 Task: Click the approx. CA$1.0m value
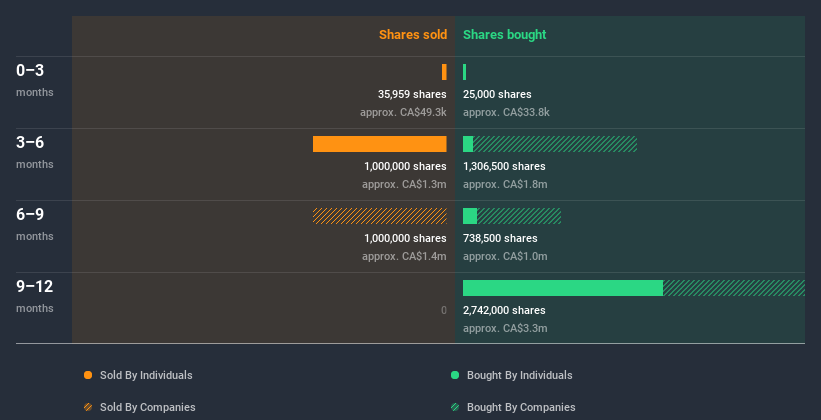point(505,256)
